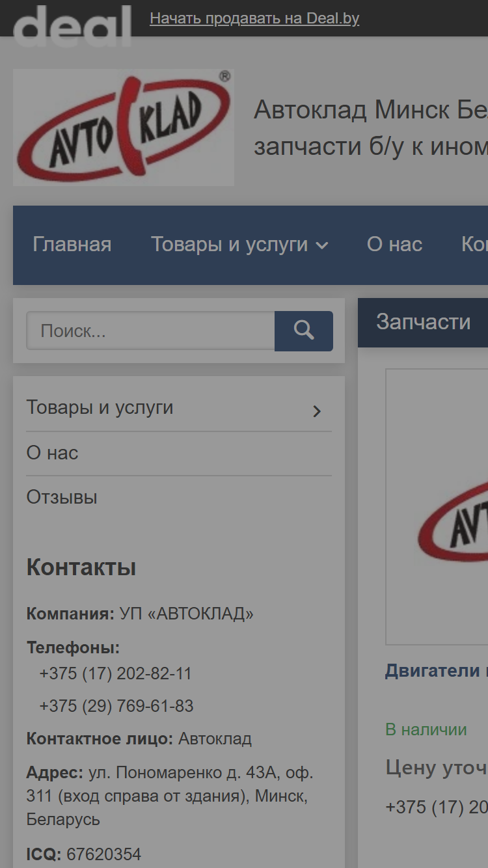The image size is (488, 868).
Task: Open the О нас navigation item
Action: (394, 245)
